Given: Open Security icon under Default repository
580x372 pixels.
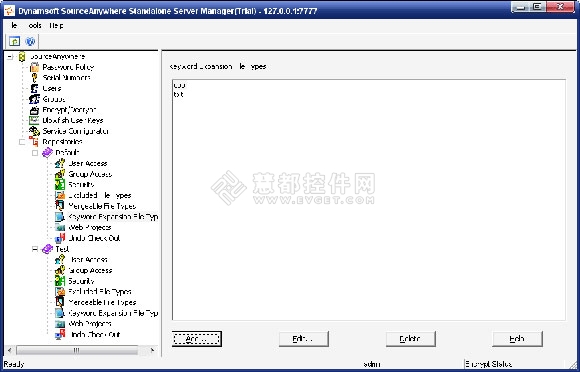Looking at the screenshot, I should (60, 185).
